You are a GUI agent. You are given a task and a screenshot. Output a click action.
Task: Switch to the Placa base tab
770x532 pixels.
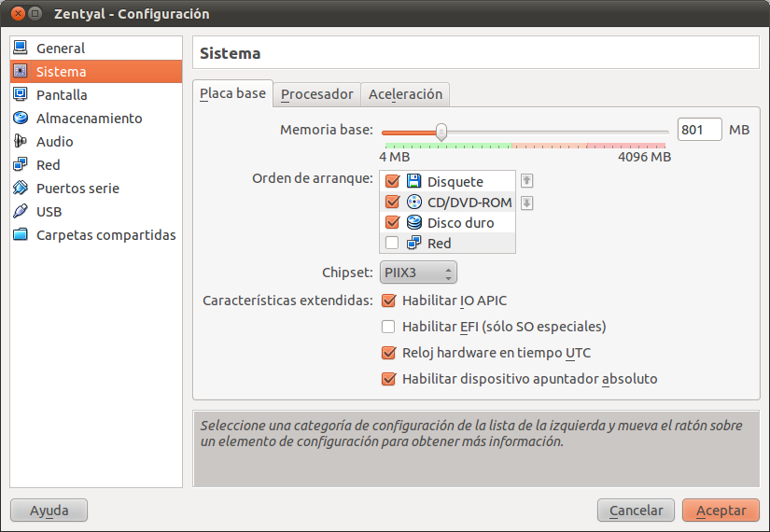tap(232, 93)
